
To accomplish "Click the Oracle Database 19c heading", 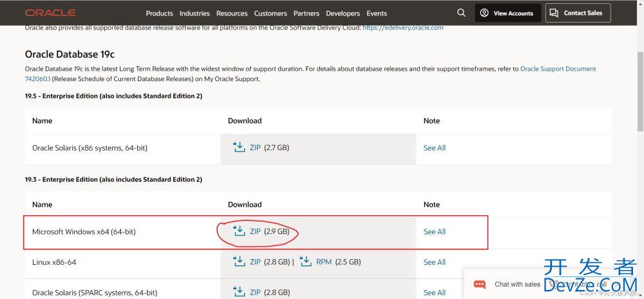I will (70, 54).
